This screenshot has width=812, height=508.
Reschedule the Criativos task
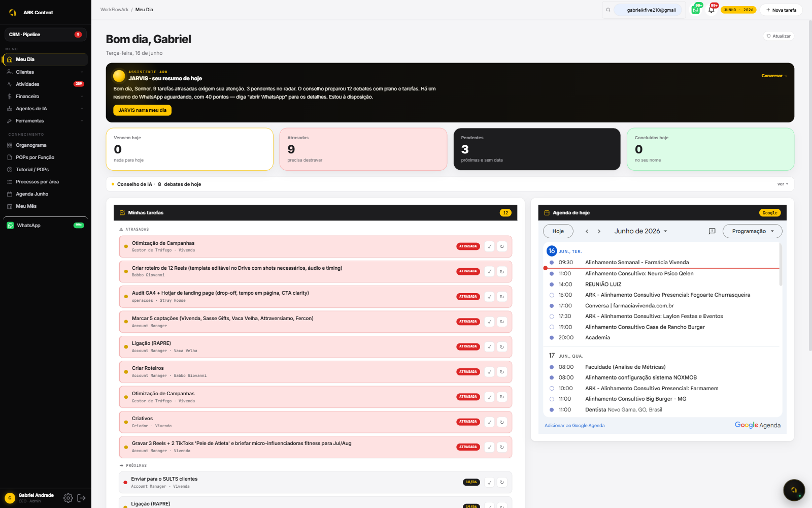pyautogui.click(x=502, y=422)
